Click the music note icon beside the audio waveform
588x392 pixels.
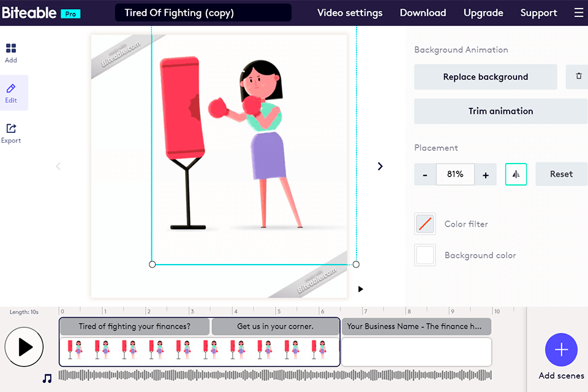coord(47,378)
